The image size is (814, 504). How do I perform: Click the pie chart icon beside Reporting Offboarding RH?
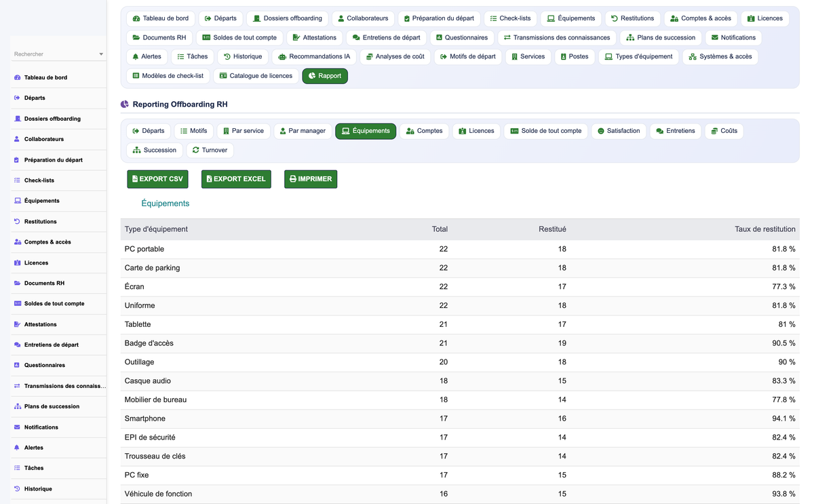point(125,104)
